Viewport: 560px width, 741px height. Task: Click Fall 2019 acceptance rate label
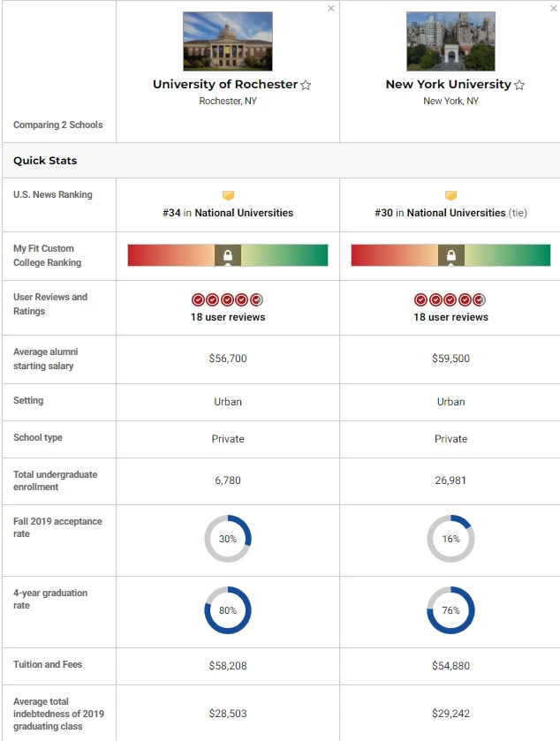[x=57, y=527]
